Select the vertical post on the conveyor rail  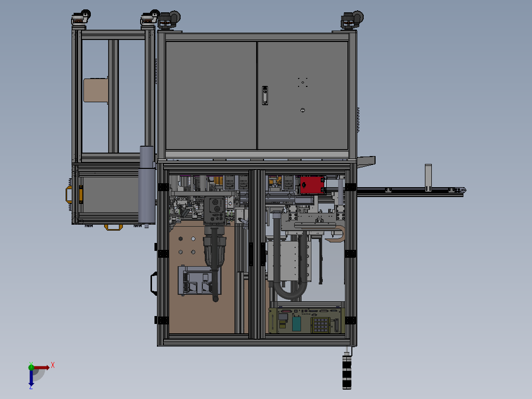[428, 178]
